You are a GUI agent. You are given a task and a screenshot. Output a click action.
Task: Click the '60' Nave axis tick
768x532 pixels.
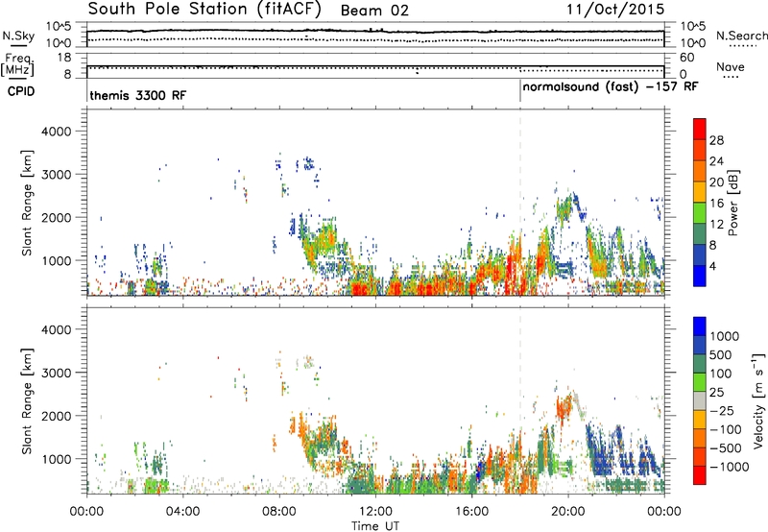pyautogui.click(x=687, y=58)
